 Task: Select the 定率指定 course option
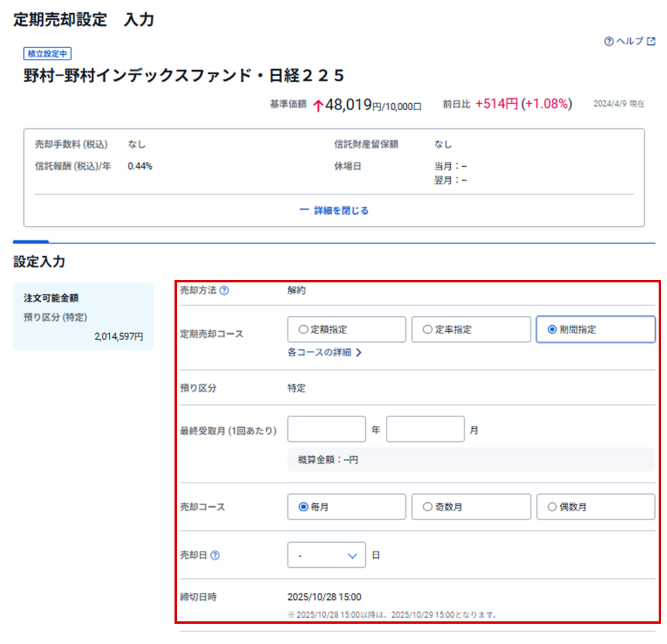pos(470,329)
